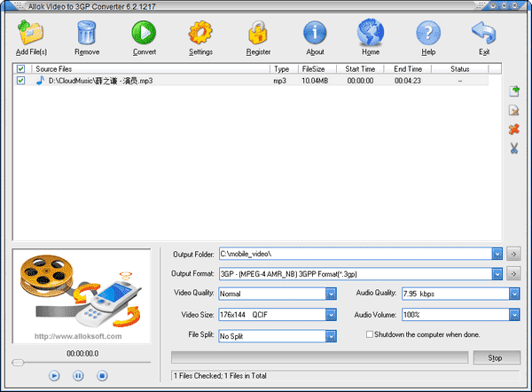Expand the Output Folder dropdown

(x=497, y=254)
